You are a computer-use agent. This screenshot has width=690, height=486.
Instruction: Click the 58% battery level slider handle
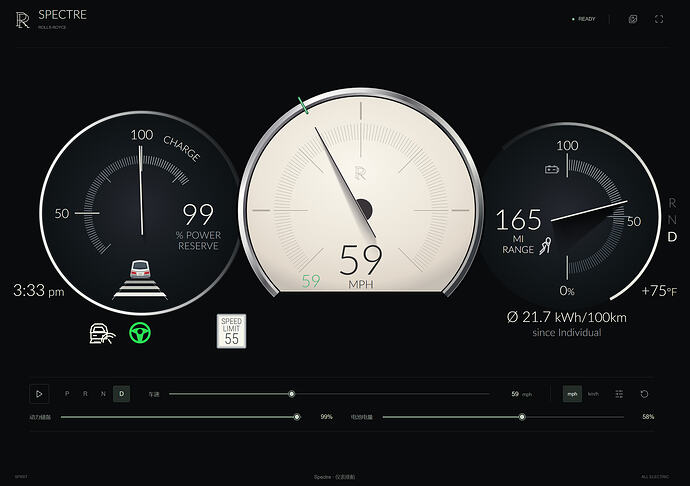(522, 417)
